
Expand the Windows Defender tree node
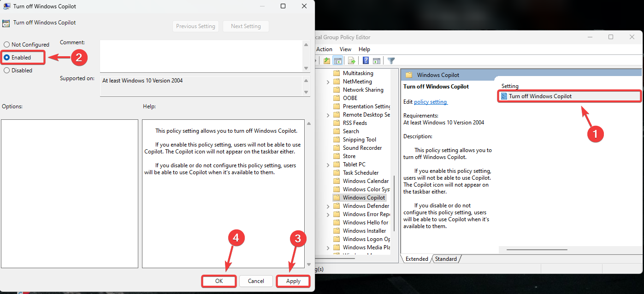(328, 206)
